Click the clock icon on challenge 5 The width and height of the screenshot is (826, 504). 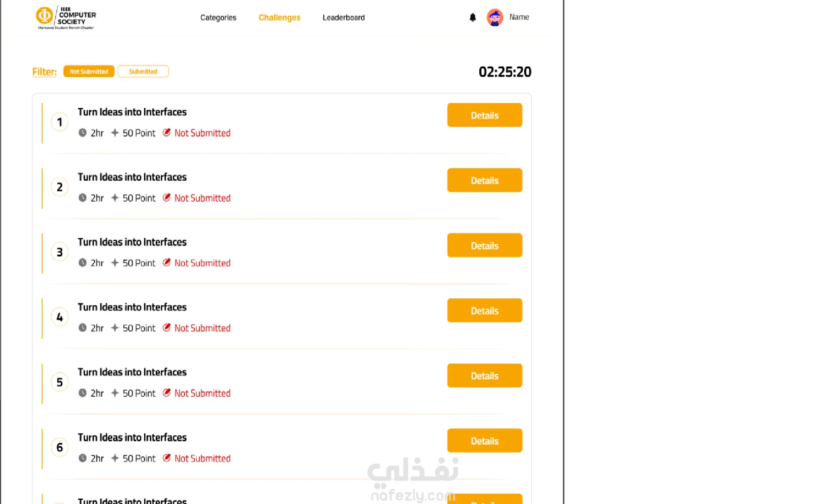tap(83, 393)
